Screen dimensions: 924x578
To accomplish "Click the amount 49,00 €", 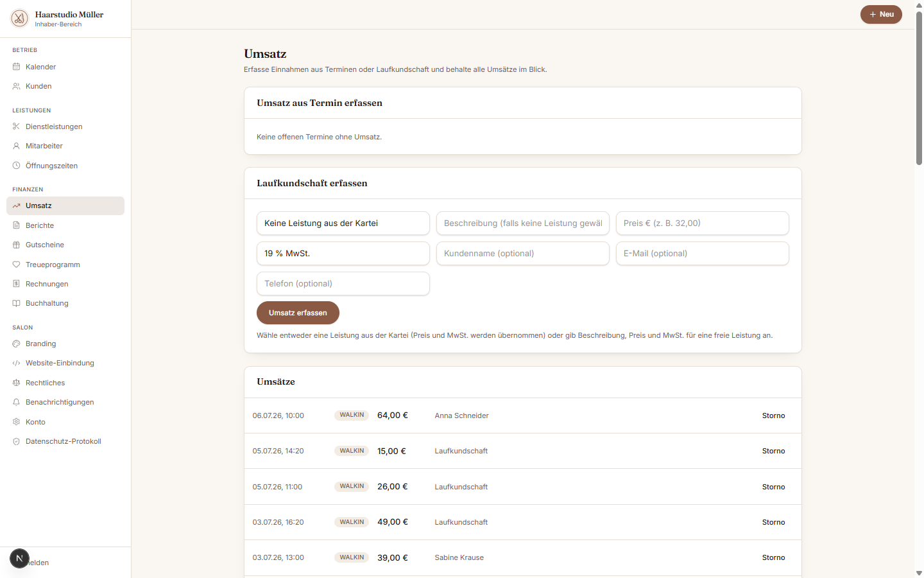I will tap(393, 522).
